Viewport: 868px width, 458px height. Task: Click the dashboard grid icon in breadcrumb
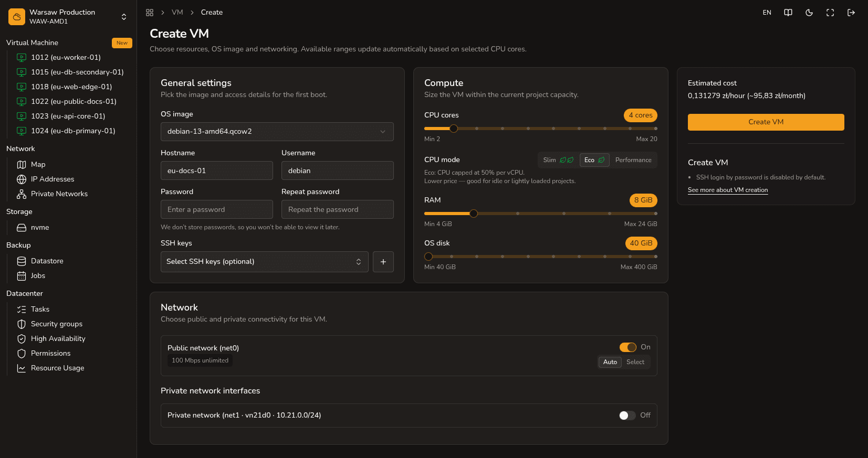pos(150,13)
